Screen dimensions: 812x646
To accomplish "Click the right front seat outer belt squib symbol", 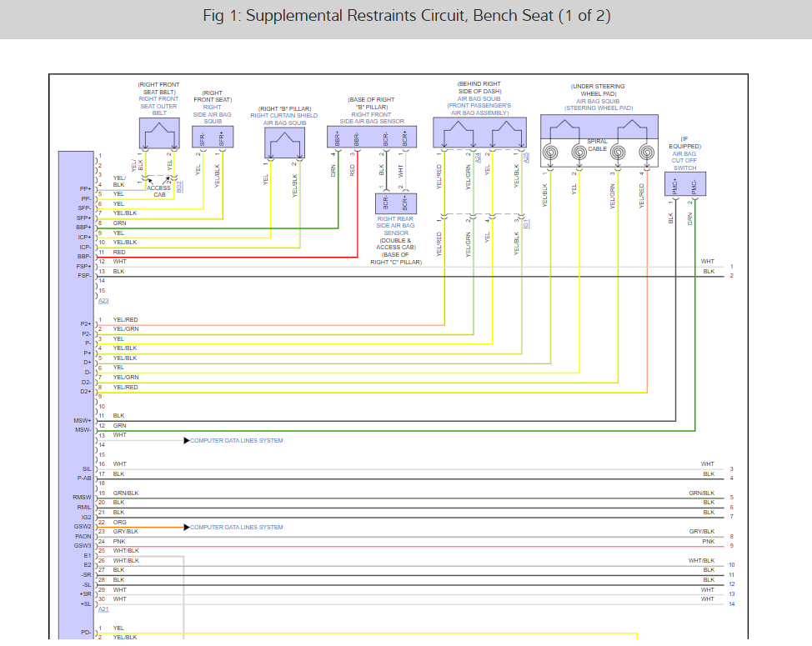I will (x=158, y=133).
